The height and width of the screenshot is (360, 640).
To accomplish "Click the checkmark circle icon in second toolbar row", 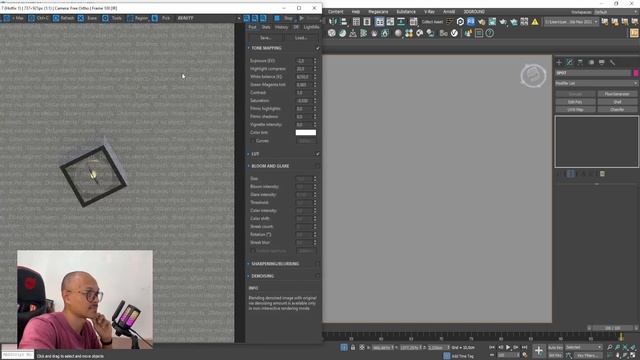I will click(x=454, y=33).
